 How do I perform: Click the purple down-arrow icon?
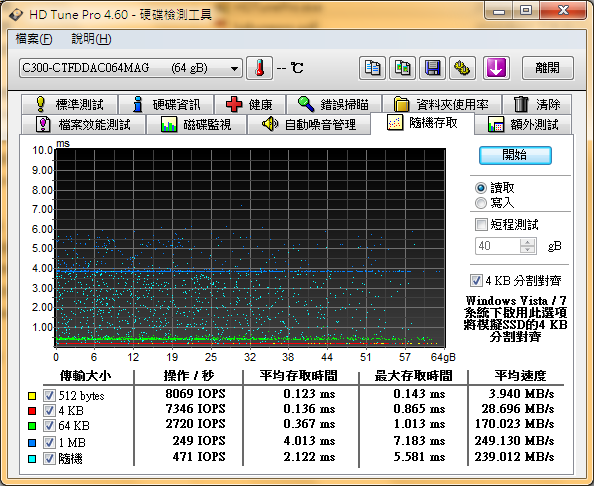click(496, 68)
